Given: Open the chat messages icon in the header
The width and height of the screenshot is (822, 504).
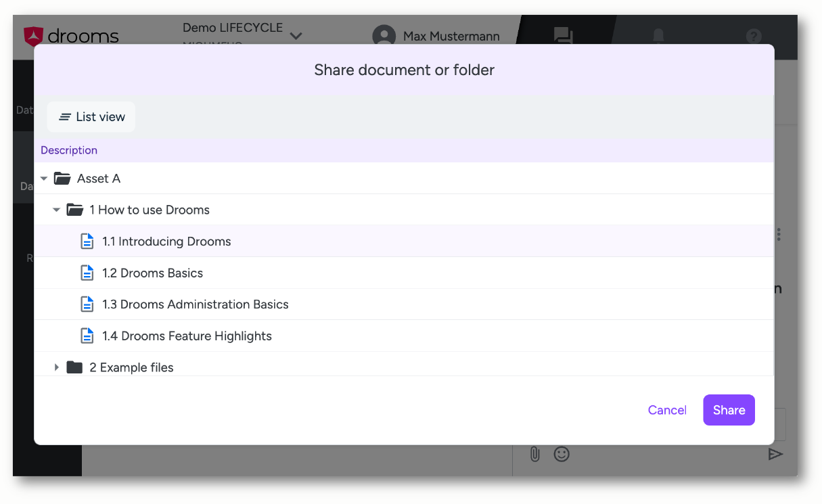Looking at the screenshot, I should click(x=563, y=36).
